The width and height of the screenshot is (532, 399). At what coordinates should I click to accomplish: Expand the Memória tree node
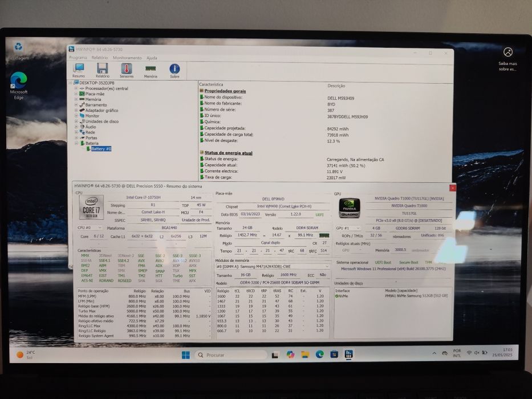click(x=76, y=99)
